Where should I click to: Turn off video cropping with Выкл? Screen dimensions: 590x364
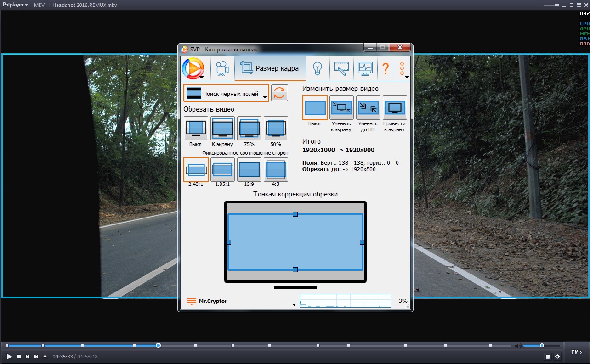click(196, 129)
